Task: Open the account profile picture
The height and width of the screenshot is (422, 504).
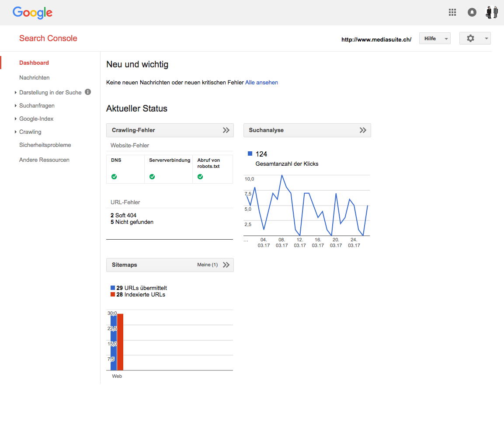Action: [491, 12]
